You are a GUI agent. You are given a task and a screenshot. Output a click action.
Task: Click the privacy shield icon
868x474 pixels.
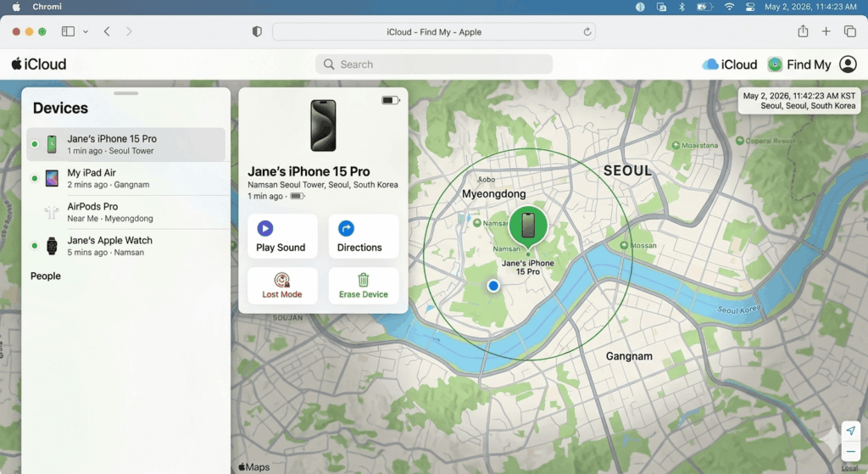pos(257,31)
